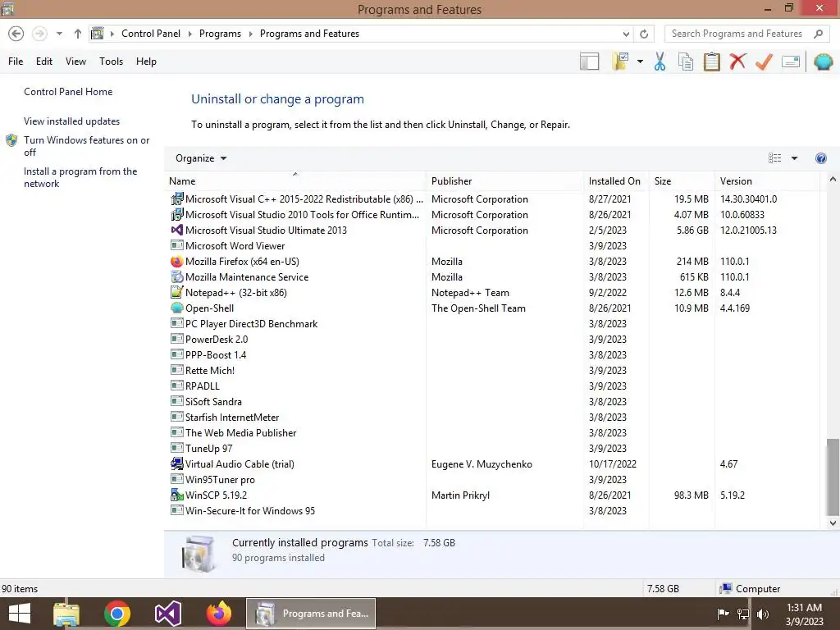The width and height of the screenshot is (840, 630).
Task: Click the Back navigation arrow
Action: pyautogui.click(x=16, y=34)
